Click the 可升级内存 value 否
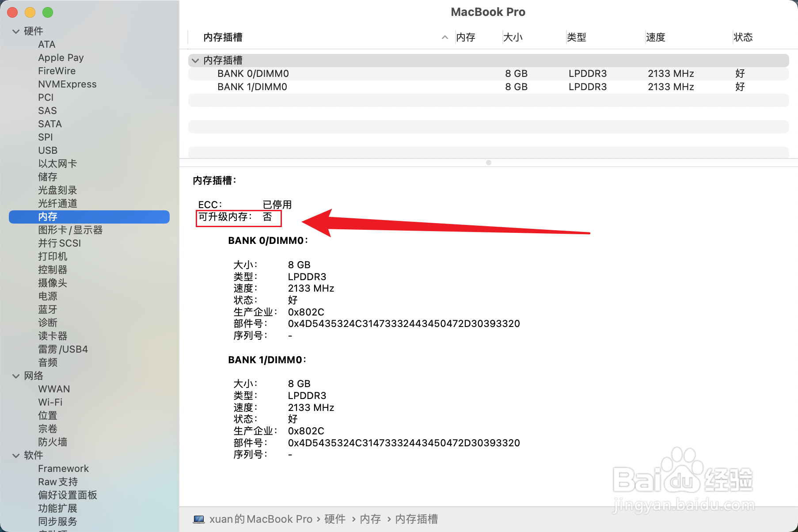Image resolution: width=798 pixels, height=532 pixels. pos(267,217)
